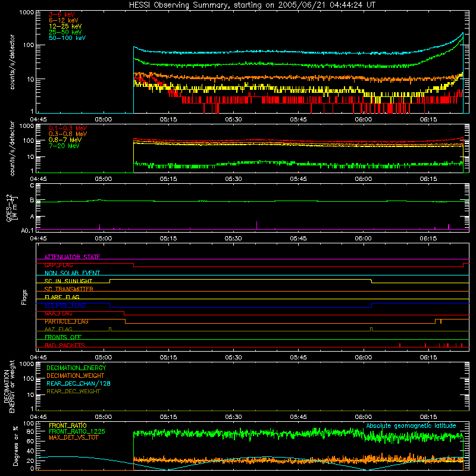Click the 05:30 tick under the top plot

(x=233, y=120)
